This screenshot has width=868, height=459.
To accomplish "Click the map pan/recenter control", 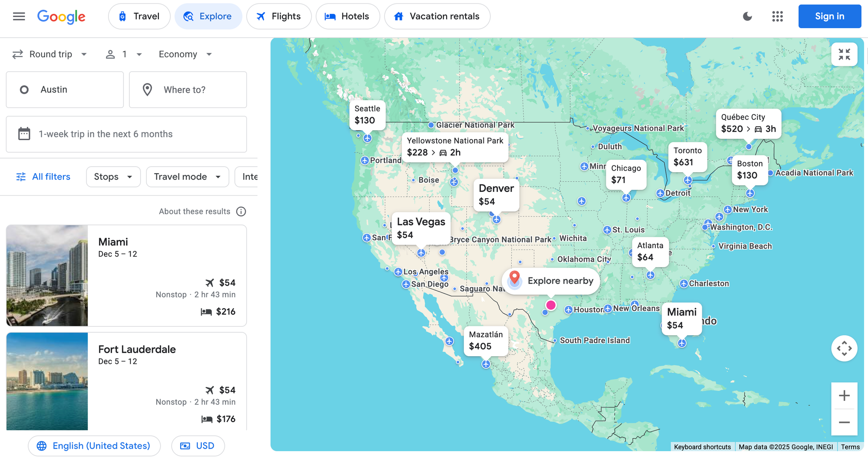I will click(844, 348).
